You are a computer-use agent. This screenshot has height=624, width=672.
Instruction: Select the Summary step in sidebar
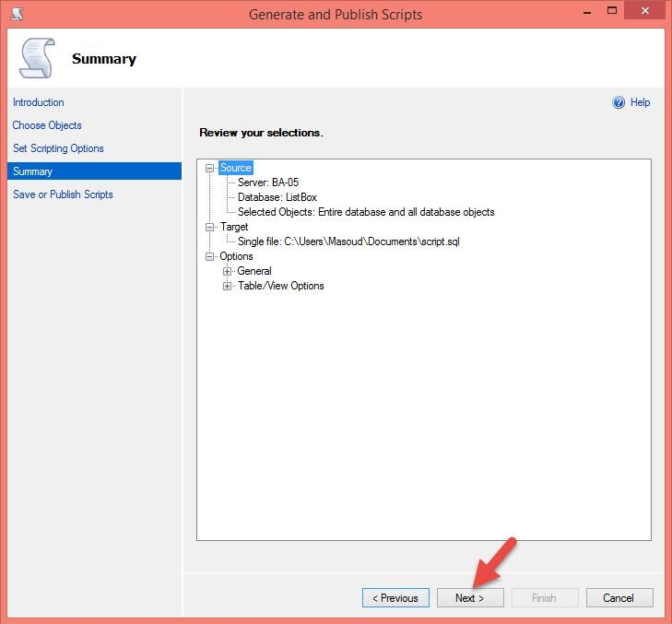click(94, 171)
